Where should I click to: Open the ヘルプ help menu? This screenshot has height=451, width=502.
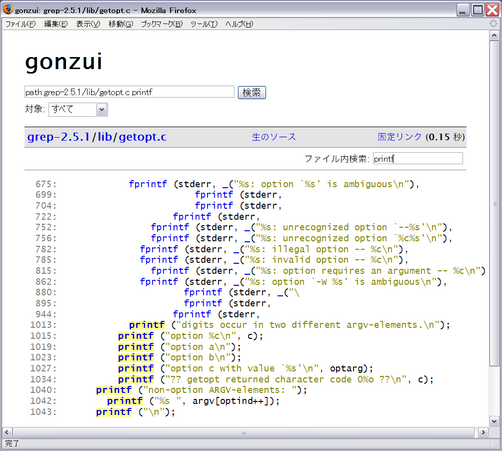pyautogui.click(x=239, y=24)
